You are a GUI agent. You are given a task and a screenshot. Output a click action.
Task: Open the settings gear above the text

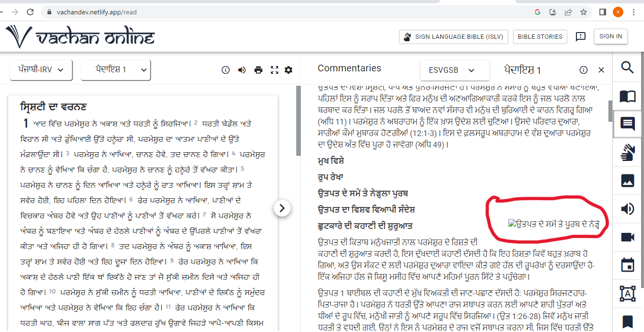tap(288, 70)
